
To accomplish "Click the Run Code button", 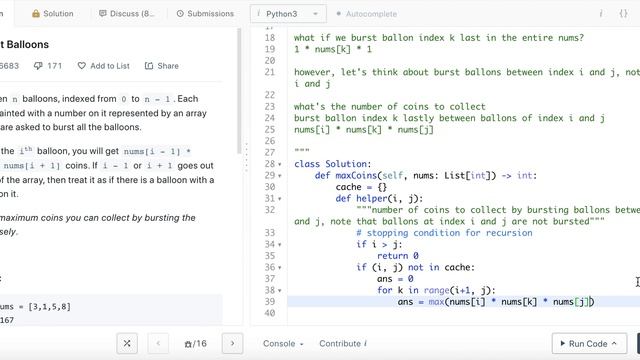I will (589, 344).
